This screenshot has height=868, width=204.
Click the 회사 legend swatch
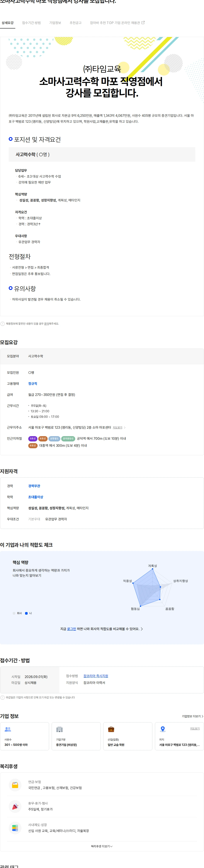[x=14, y=613]
